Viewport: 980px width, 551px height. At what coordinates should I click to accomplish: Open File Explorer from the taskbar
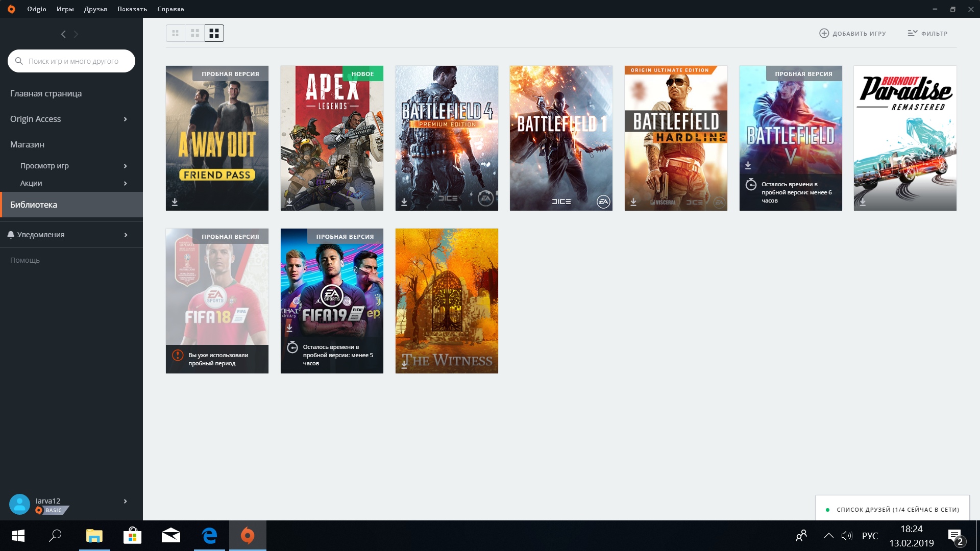pyautogui.click(x=94, y=536)
